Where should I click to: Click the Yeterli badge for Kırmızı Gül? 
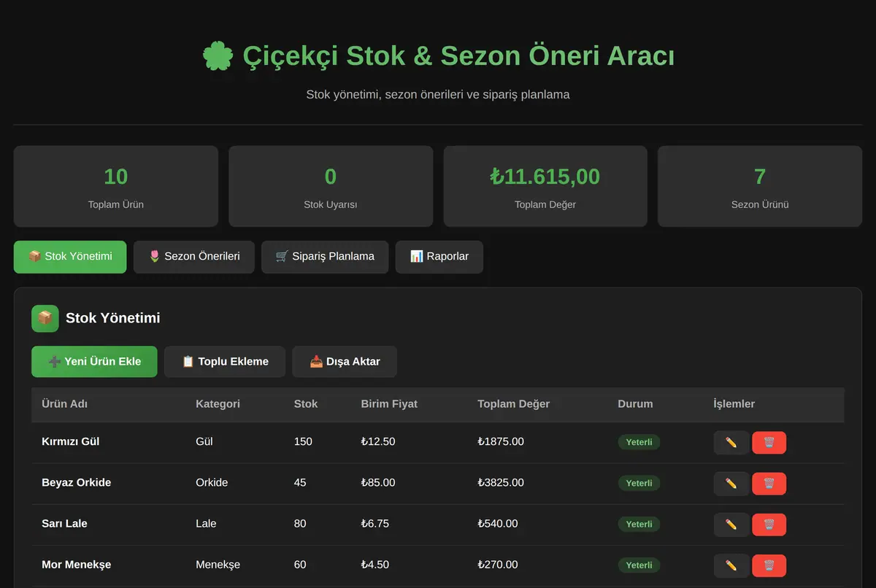tap(639, 442)
